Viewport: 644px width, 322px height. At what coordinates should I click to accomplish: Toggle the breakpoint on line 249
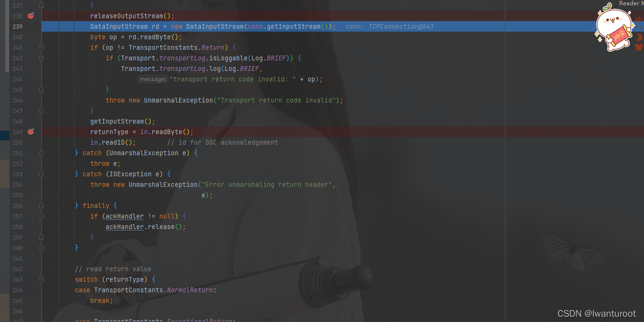tap(31, 132)
